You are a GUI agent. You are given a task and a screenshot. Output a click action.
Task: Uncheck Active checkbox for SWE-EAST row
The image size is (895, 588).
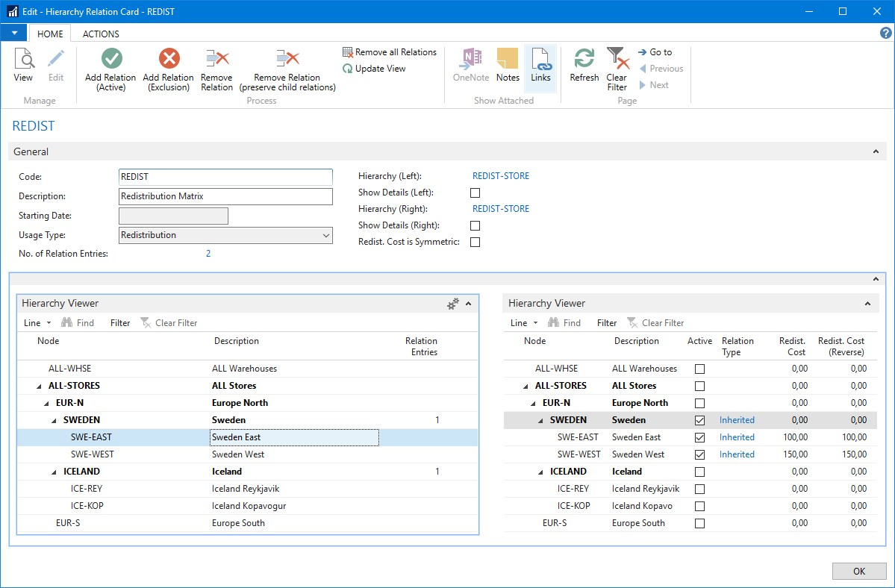pyautogui.click(x=699, y=437)
